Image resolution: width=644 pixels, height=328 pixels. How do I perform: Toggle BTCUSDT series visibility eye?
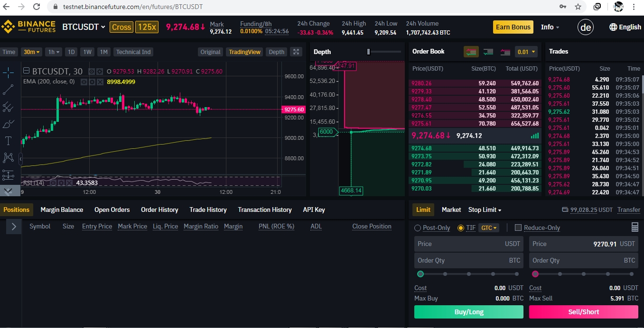pos(92,72)
